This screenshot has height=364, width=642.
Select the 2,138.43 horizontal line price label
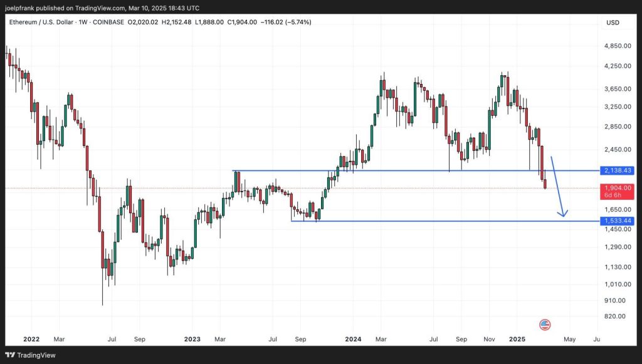618,170
